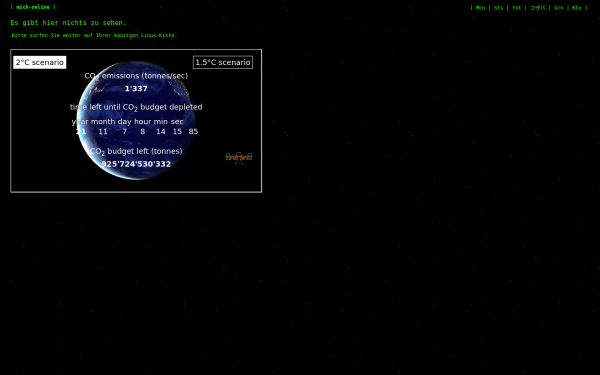Click the 1'337 emissions value
This screenshot has height=375, width=600.
click(136, 89)
